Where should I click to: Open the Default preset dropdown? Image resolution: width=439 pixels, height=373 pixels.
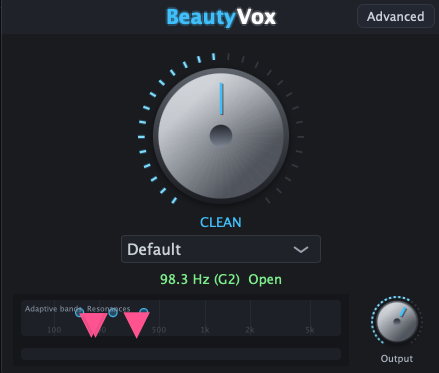click(221, 249)
